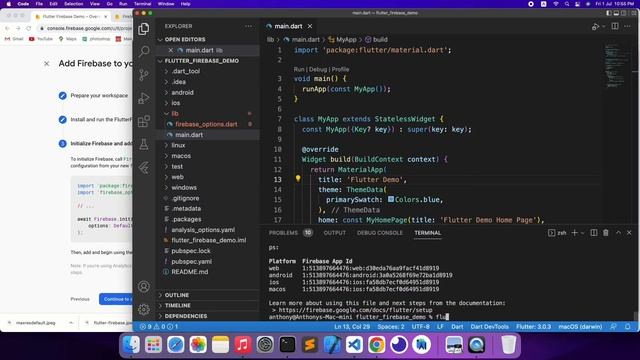Click the Colors.blue color swatch

point(391,199)
